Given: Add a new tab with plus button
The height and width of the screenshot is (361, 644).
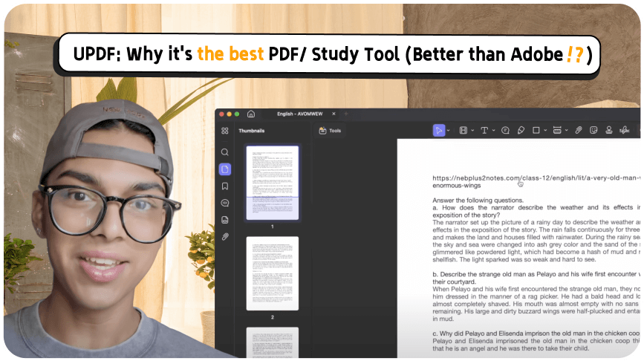Looking at the screenshot, I should pyautogui.click(x=346, y=114).
